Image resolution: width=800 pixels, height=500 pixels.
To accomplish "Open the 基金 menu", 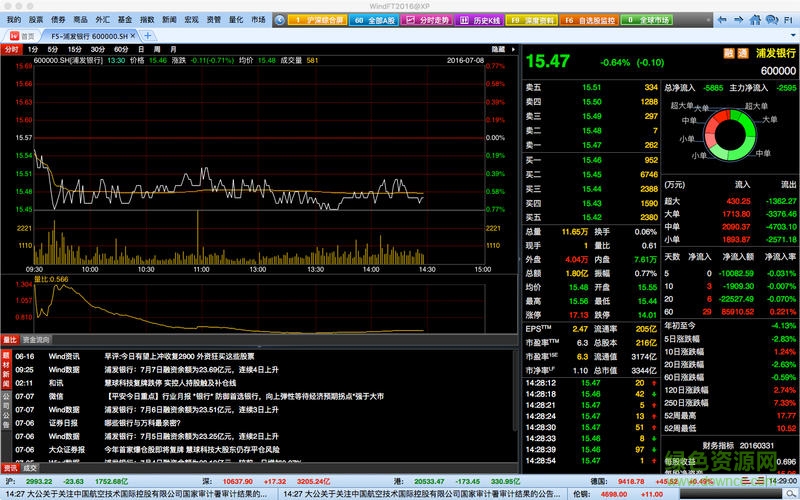I will (125, 19).
